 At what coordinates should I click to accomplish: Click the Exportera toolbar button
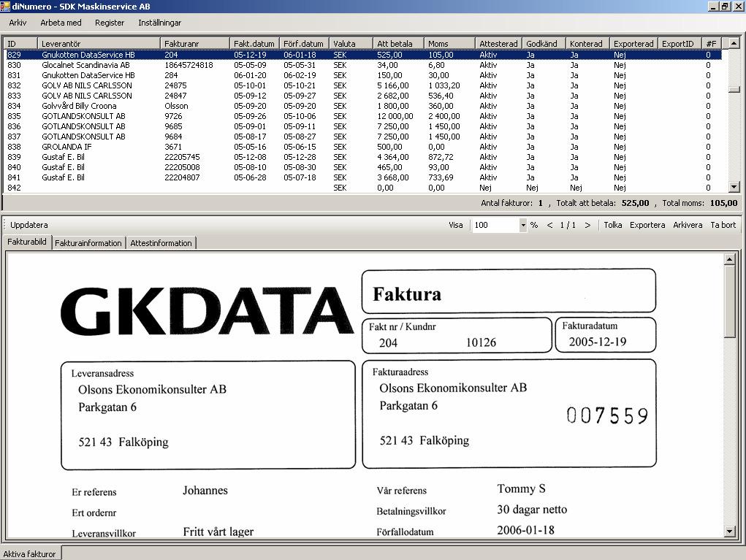[x=647, y=225]
